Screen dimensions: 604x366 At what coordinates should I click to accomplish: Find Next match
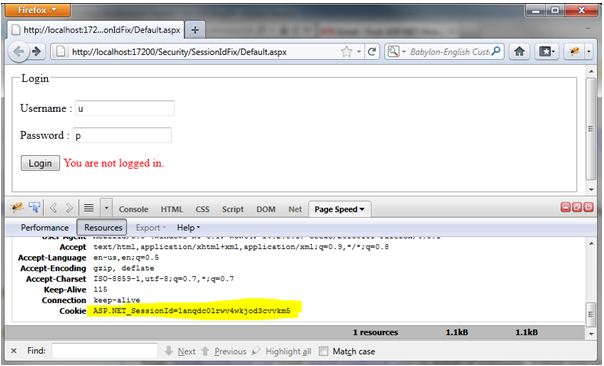[180, 351]
